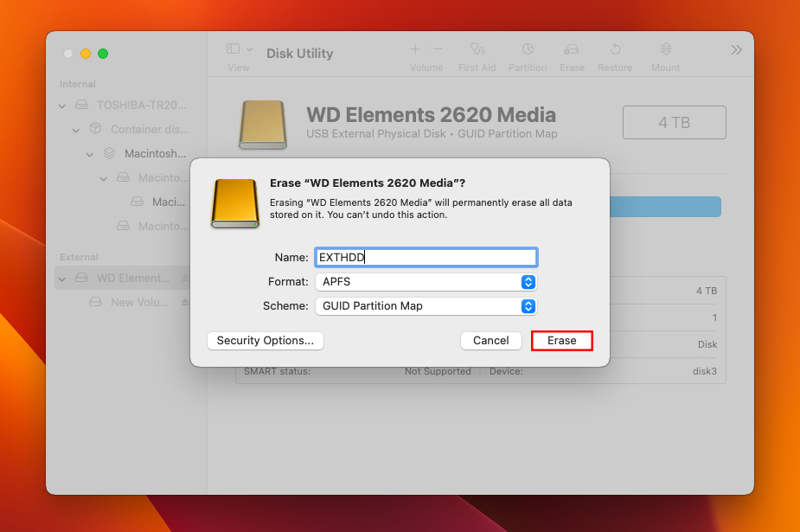800x532 pixels.
Task: Click the Mount toolbar icon
Action: (666, 49)
